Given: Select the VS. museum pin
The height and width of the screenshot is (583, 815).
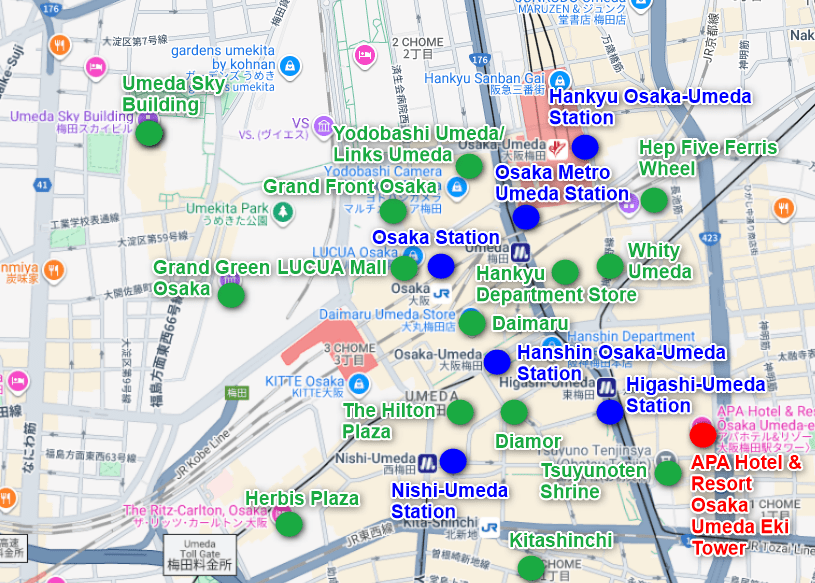Looking at the screenshot, I should pos(324,126).
